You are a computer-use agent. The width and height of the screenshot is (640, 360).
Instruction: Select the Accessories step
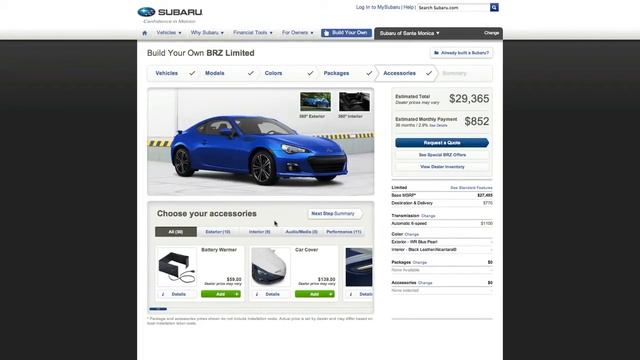[x=399, y=73]
